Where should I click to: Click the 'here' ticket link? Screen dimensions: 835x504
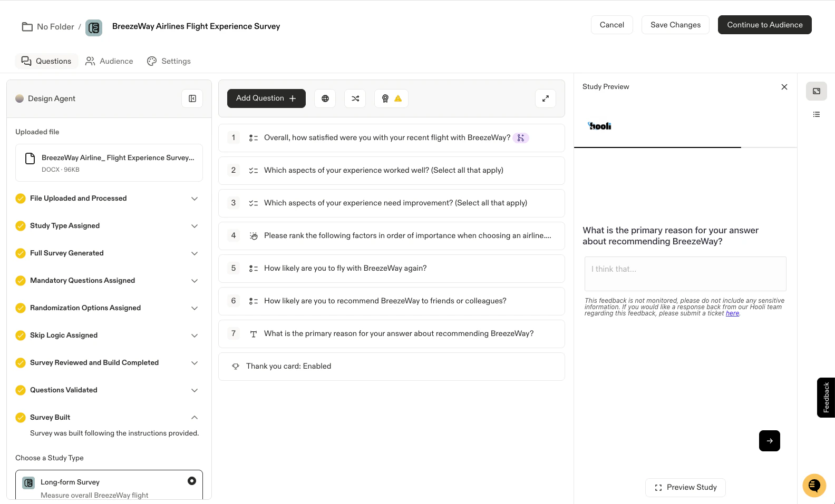pyautogui.click(x=732, y=313)
